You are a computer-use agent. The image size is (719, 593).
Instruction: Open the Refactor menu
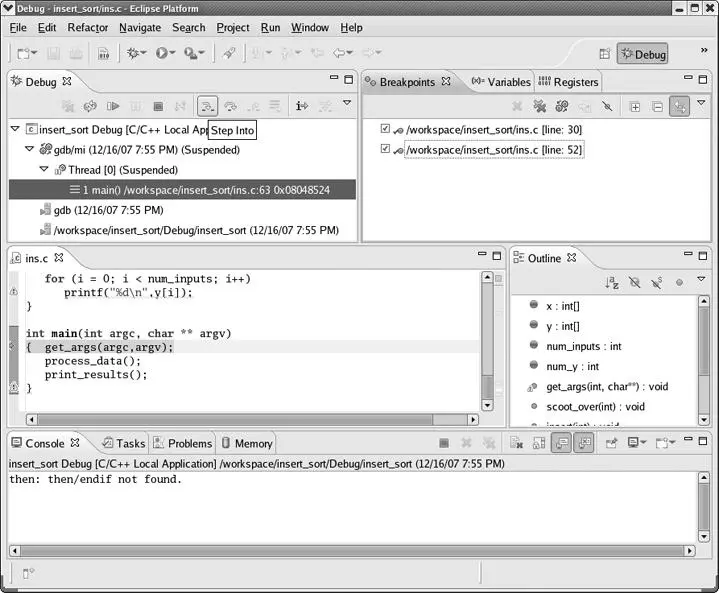pos(88,27)
